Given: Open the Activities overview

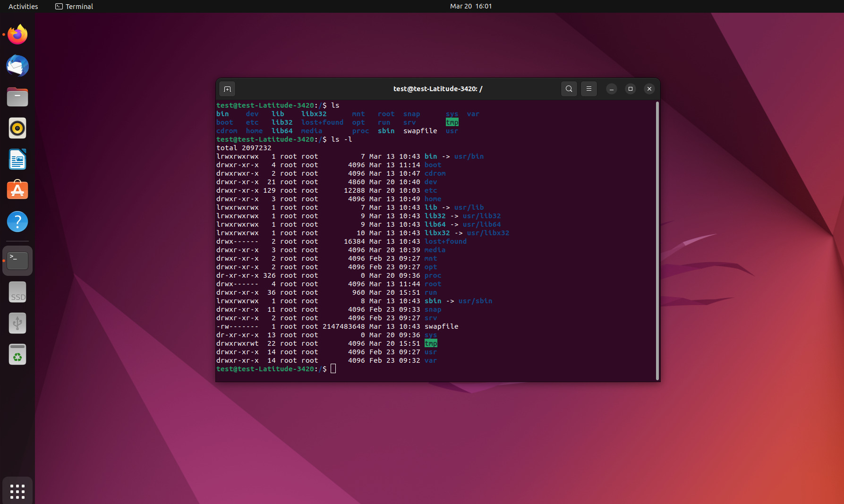Looking at the screenshot, I should click(x=23, y=6).
